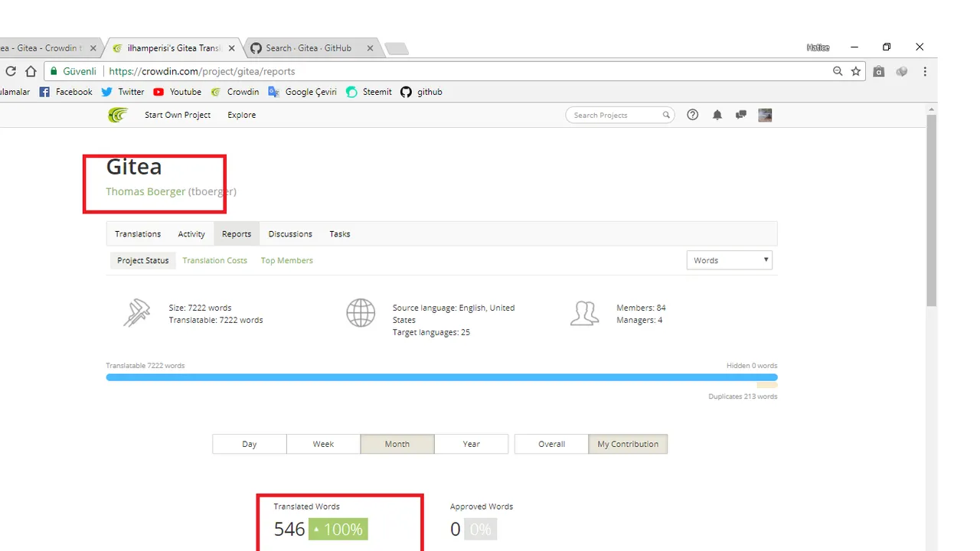Open Crowdin bookmark
This screenshot has width=980, height=551.
(235, 92)
